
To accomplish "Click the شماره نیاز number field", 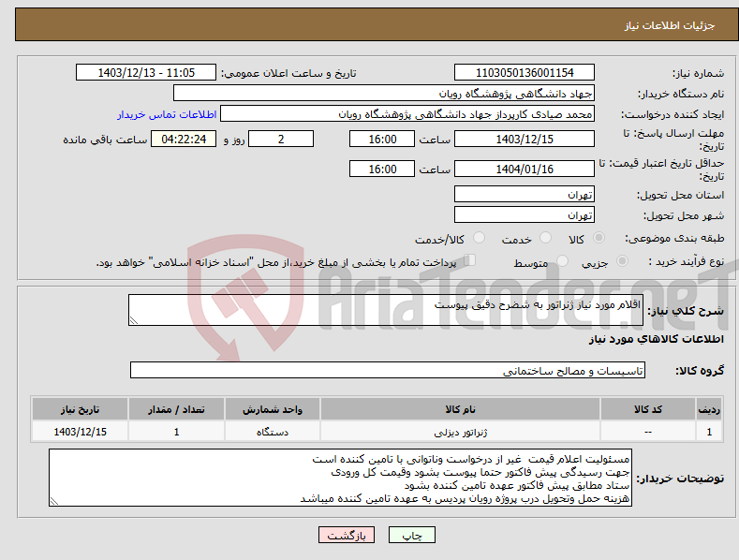I will [525, 73].
